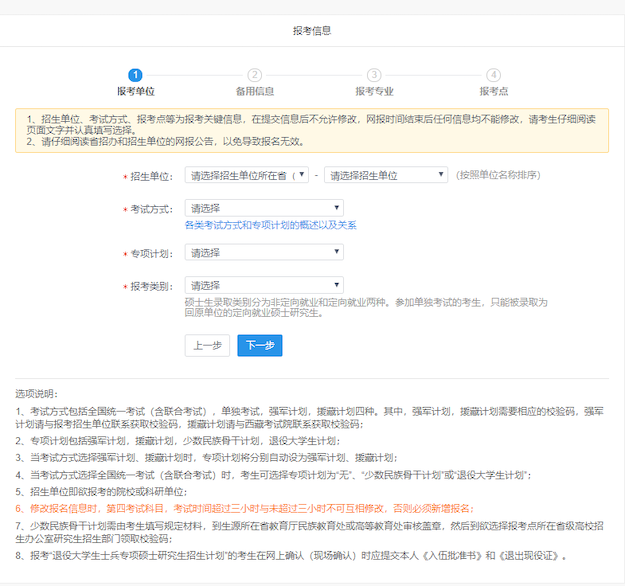This screenshot has width=625, height=586.
Task: Open the 各类考试方式和专项计划的概述以及关系 link
Action: (270, 225)
